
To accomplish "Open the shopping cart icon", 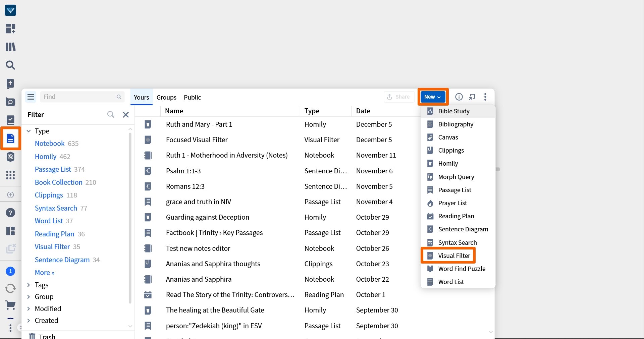I will (10, 305).
